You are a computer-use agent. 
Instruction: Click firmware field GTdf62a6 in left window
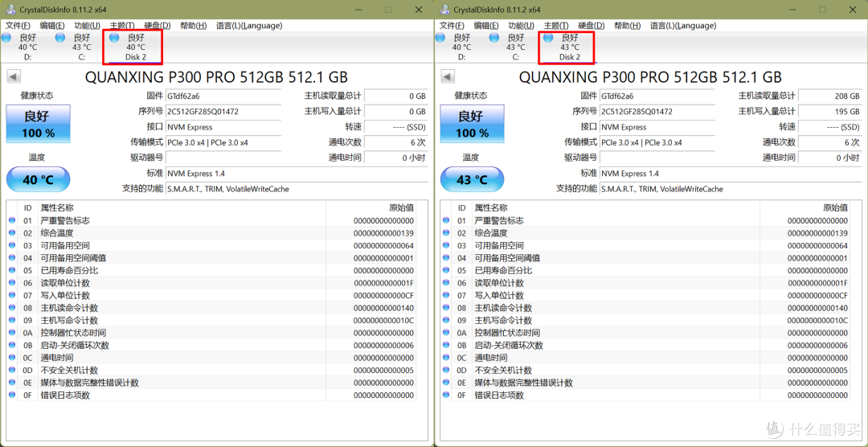click(223, 96)
